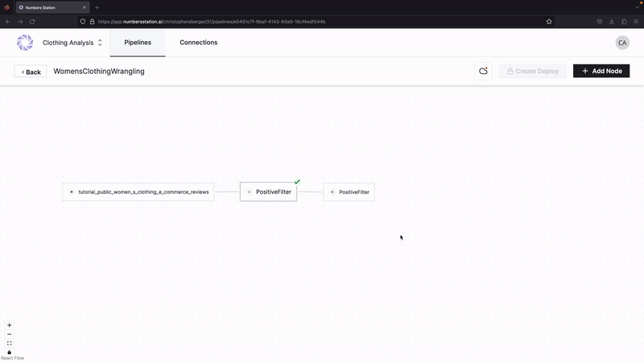Image resolution: width=644 pixels, height=362 pixels.
Task: Click the handle dot on tutorial reviews node
Action: (x=72, y=191)
